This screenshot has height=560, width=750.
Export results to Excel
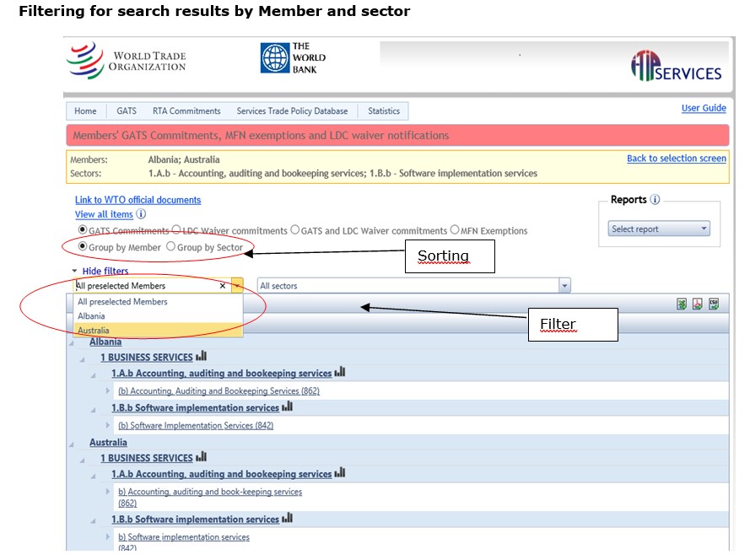tap(682, 304)
